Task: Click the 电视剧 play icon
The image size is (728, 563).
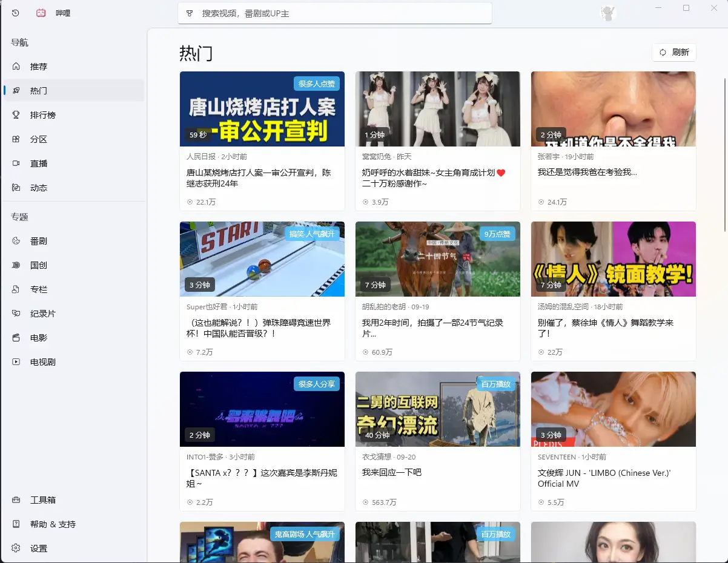Action: [16, 362]
